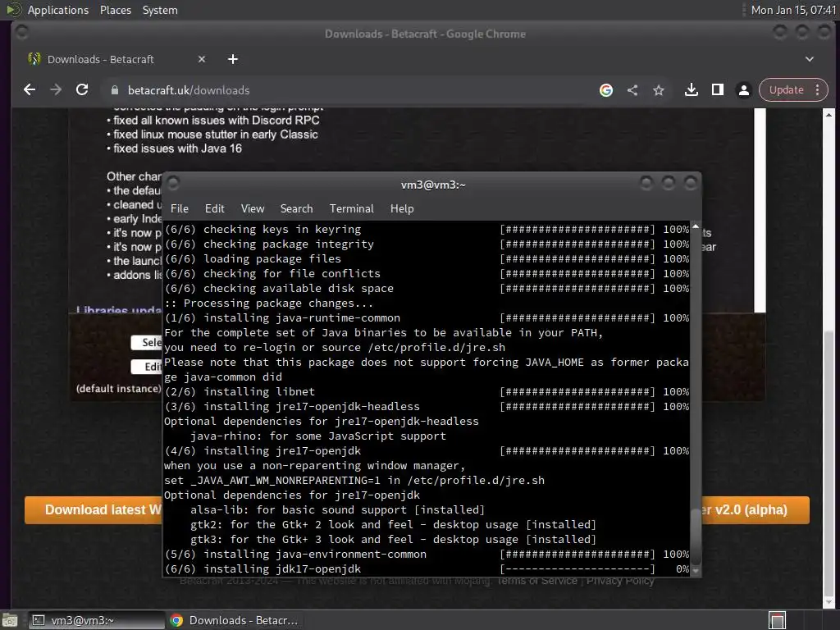
Task: Click 'Processing package changes' terminal line
Action: (268, 304)
